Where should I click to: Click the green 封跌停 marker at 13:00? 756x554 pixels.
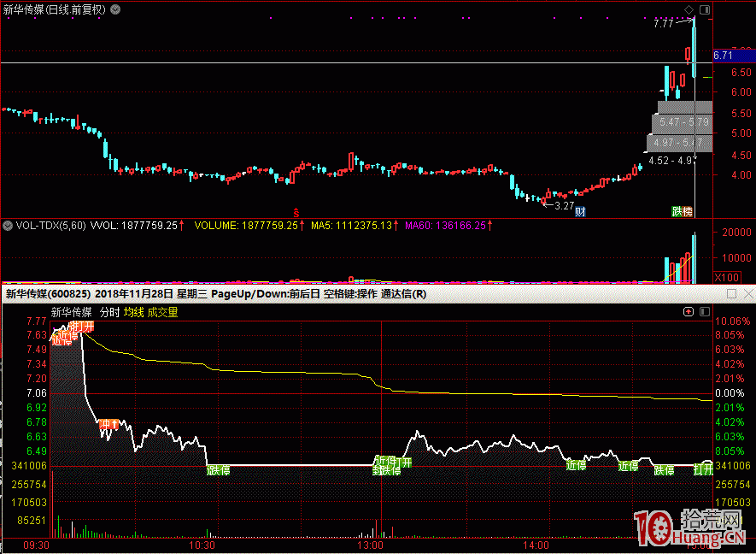(x=387, y=470)
